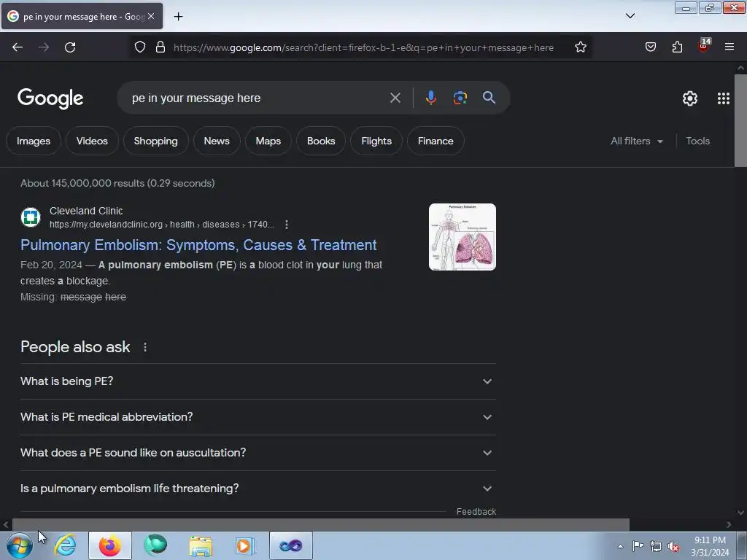Open the Google apps grid
The width and height of the screenshot is (747, 560).
pyautogui.click(x=723, y=98)
